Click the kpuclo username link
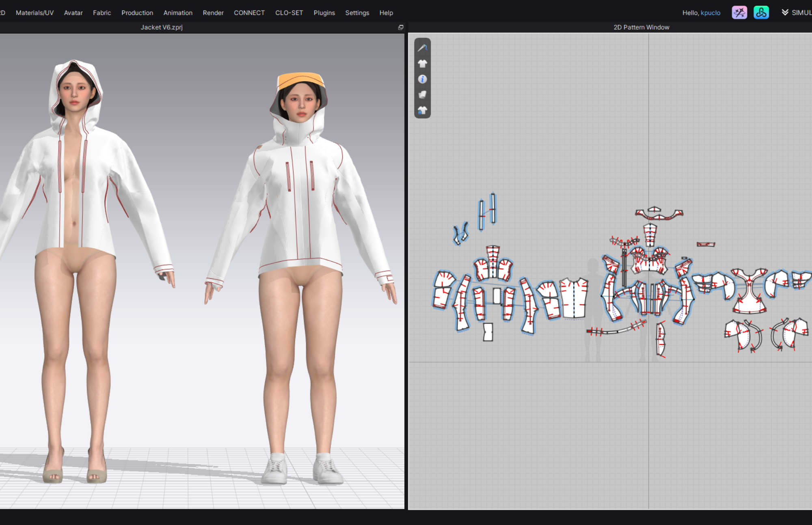Screen dimensions: 812x525 click(710, 13)
